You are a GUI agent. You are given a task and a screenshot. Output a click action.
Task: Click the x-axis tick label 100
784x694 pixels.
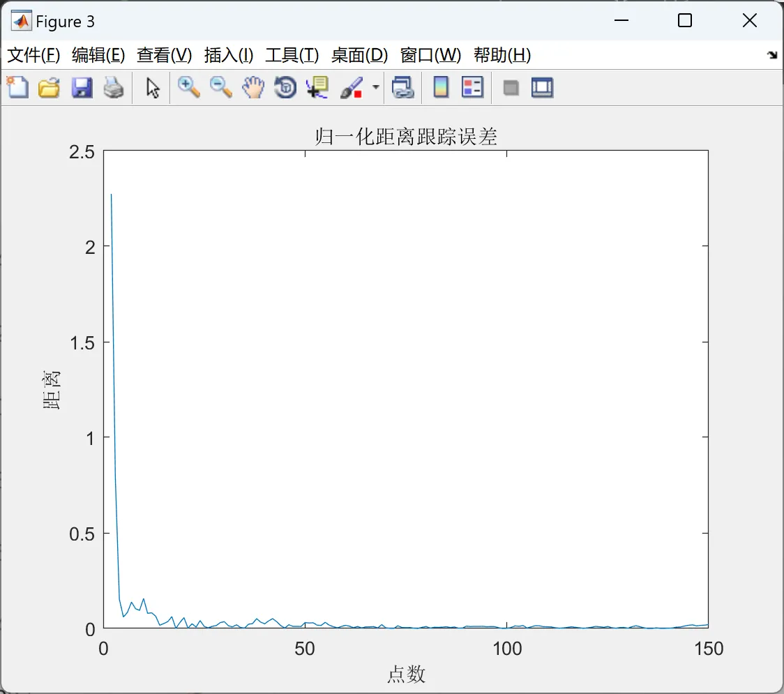tap(507, 649)
